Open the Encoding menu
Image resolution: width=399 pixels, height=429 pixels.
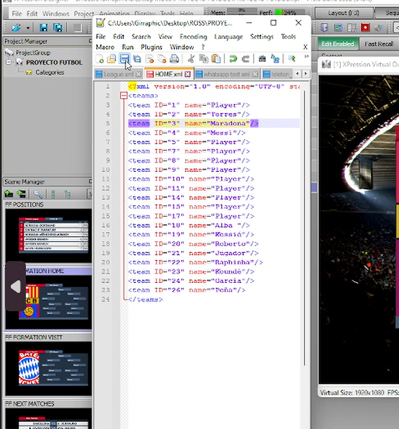[x=193, y=37]
